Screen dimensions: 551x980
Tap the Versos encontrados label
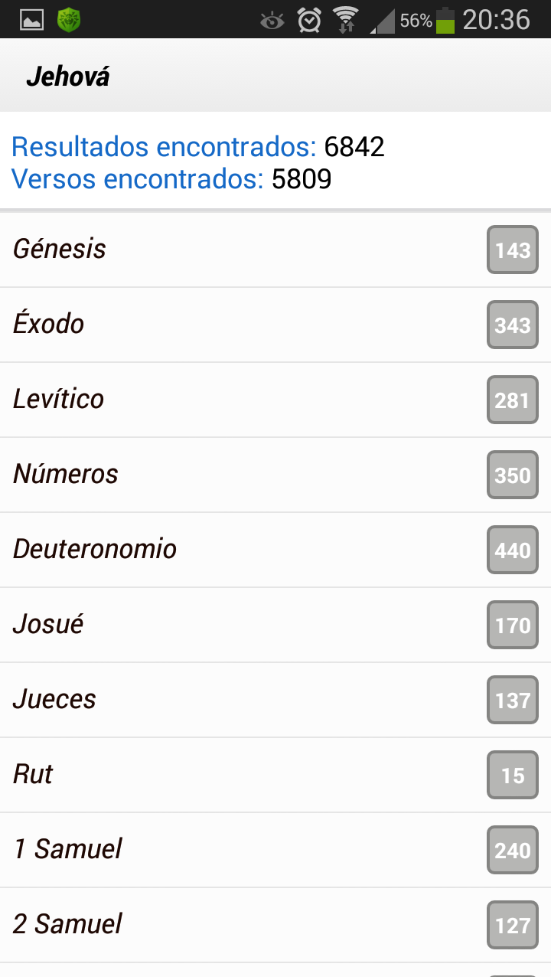(138, 179)
